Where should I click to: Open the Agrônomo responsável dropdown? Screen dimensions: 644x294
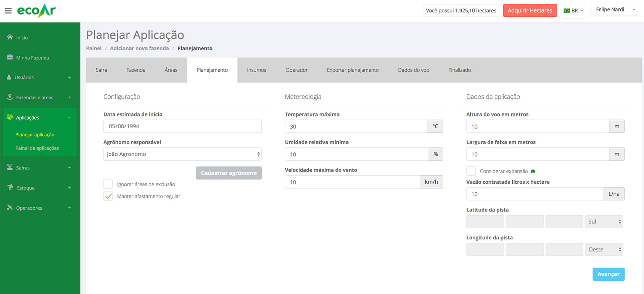(182, 154)
